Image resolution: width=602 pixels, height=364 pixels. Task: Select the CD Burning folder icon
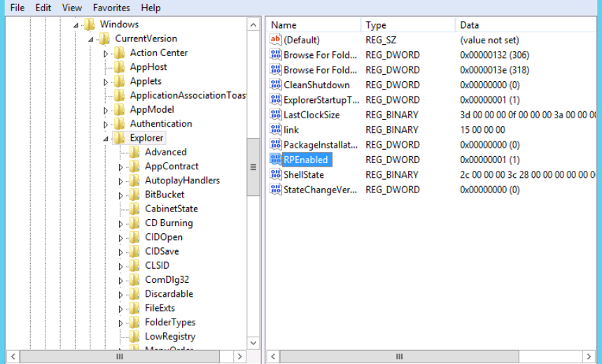[134, 223]
